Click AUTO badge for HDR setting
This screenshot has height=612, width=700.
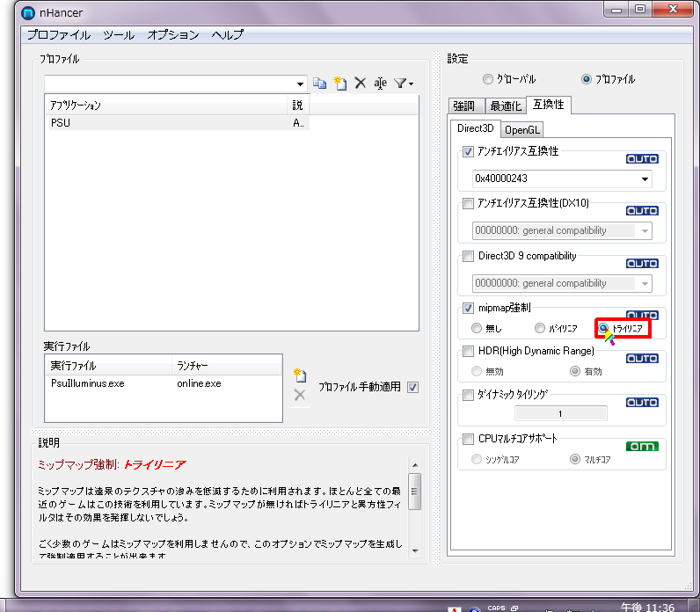642,359
